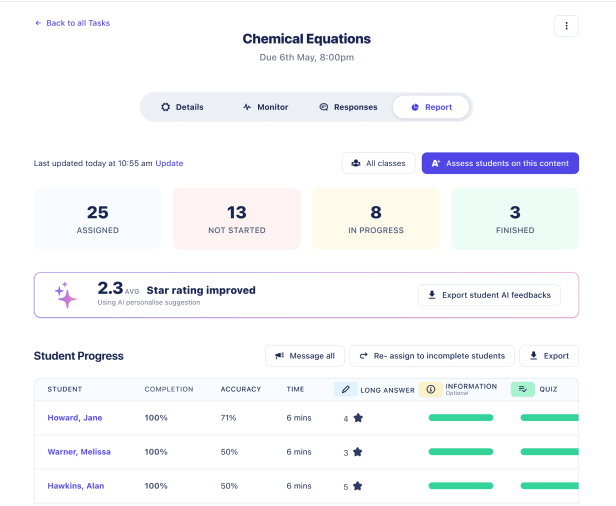Image resolution: width=616 pixels, height=506 pixels.
Task: Click Export student AI feedbacks button
Action: 489,295
